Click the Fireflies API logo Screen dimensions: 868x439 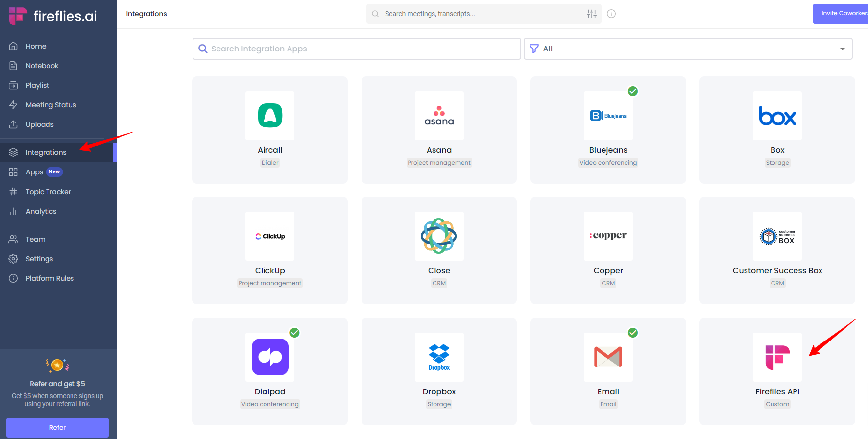point(777,357)
